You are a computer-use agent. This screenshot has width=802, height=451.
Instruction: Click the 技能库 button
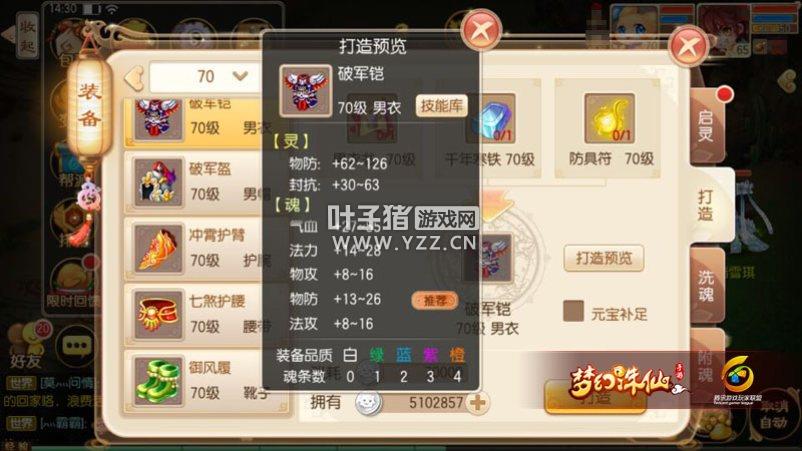click(441, 106)
